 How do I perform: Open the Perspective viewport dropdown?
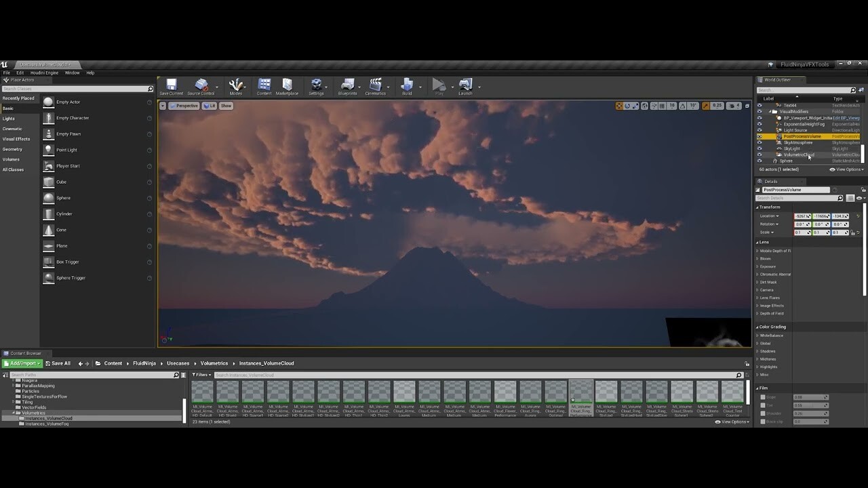coord(184,106)
